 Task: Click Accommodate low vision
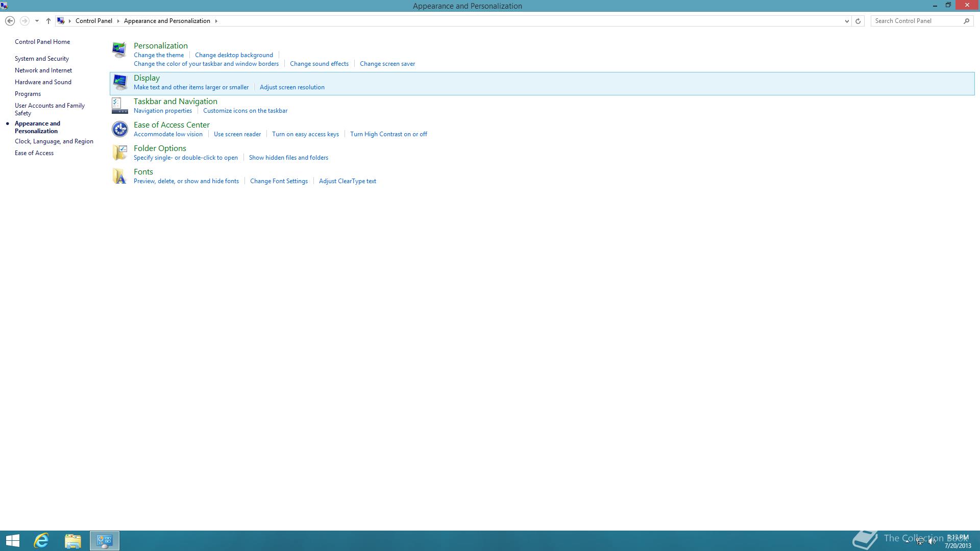pos(168,134)
